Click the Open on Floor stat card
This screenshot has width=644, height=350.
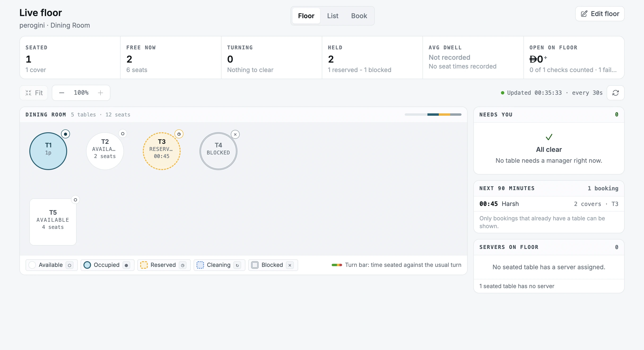click(574, 58)
